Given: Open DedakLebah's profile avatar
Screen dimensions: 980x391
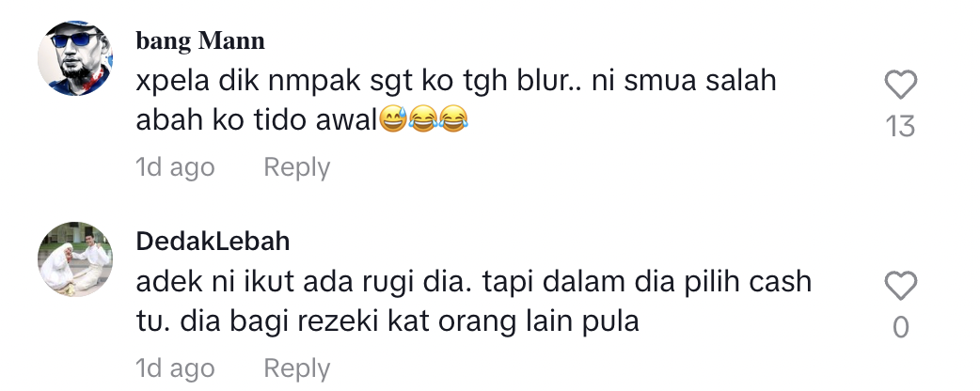Looking at the screenshot, I should (x=75, y=259).
